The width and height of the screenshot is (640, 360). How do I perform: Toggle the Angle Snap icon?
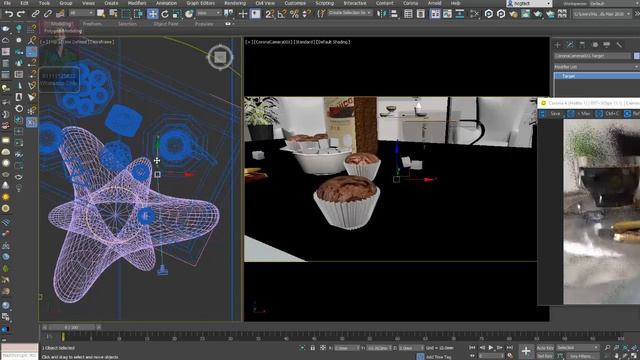282,14
